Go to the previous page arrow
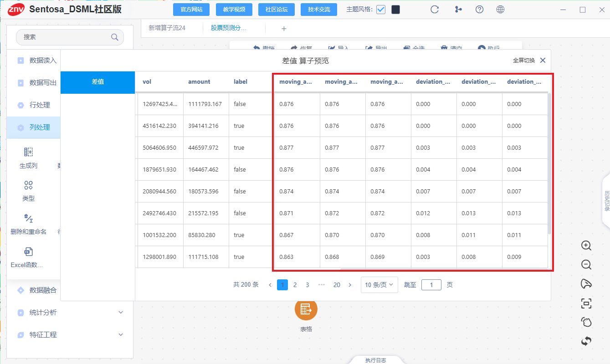This screenshot has width=610, height=364. pyautogui.click(x=270, y=285)
